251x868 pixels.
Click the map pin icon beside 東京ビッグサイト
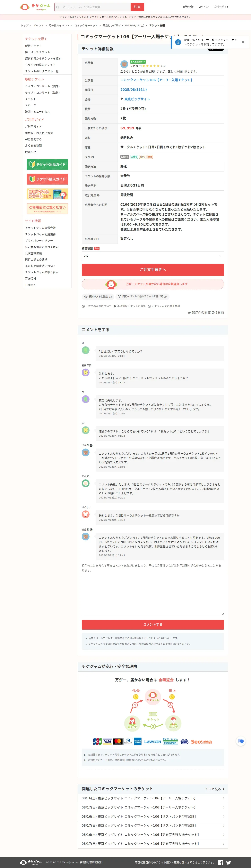[x=122, y=99]
